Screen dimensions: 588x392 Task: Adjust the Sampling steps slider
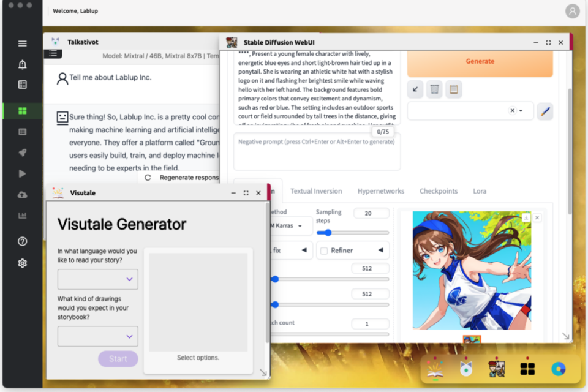pyautogui.click(x=328, y=233)
